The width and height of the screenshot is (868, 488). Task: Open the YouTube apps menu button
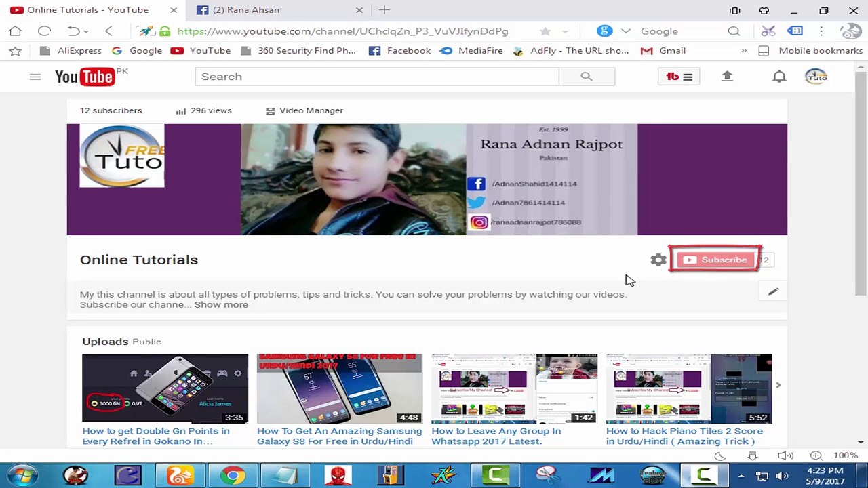[679, 77]
